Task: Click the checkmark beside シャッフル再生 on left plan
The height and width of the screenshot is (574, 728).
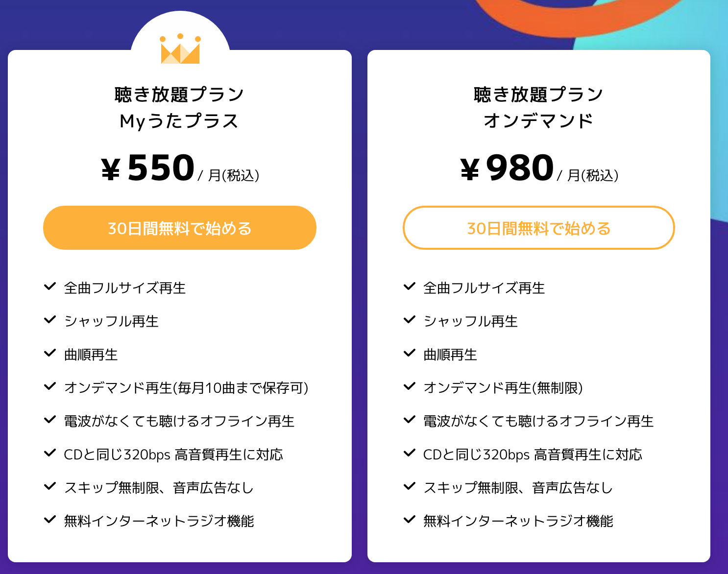Action: [x=50, y=320]
